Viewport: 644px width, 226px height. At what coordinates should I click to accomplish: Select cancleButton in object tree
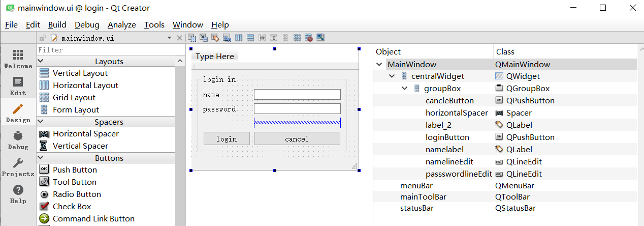point(449,101)
